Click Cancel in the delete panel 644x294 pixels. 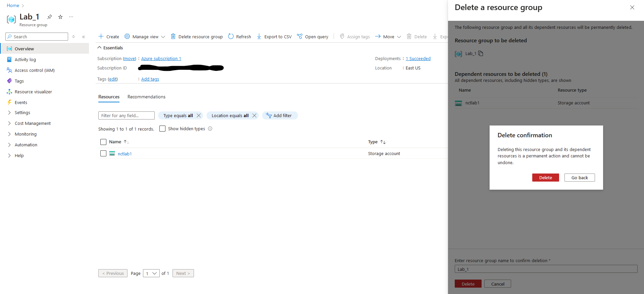click(x=498, y=284)
